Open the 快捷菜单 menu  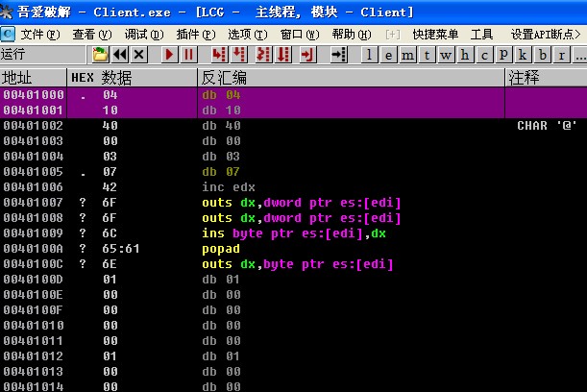coord(435,35)
